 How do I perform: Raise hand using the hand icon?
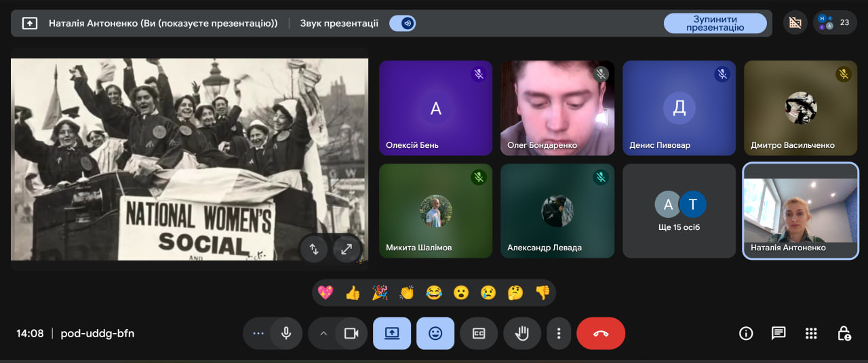coord(521,333)
